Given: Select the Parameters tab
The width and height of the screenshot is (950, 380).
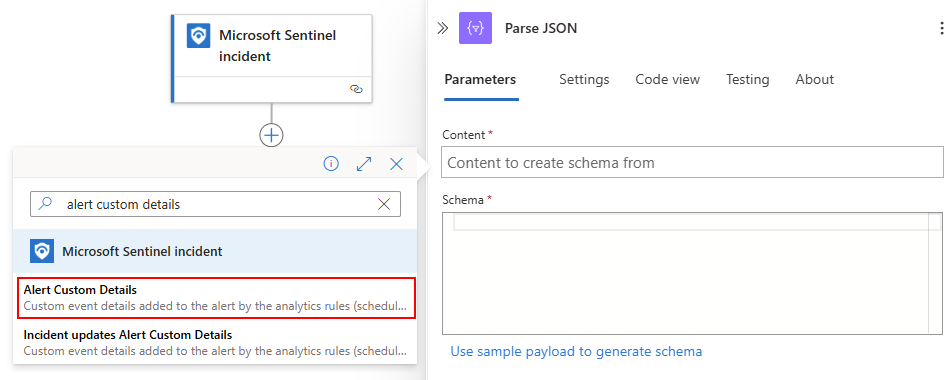Looking at the screenshot, I should click(480, 79).
